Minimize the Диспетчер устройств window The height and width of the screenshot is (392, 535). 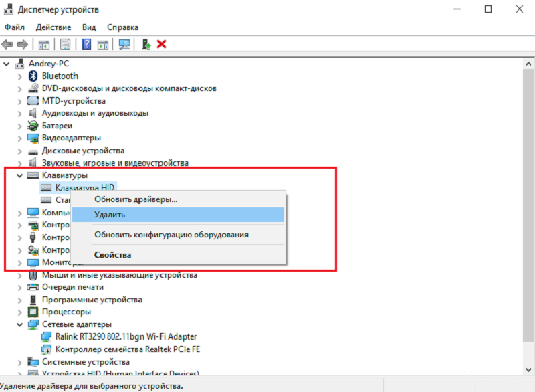[457, 9]
